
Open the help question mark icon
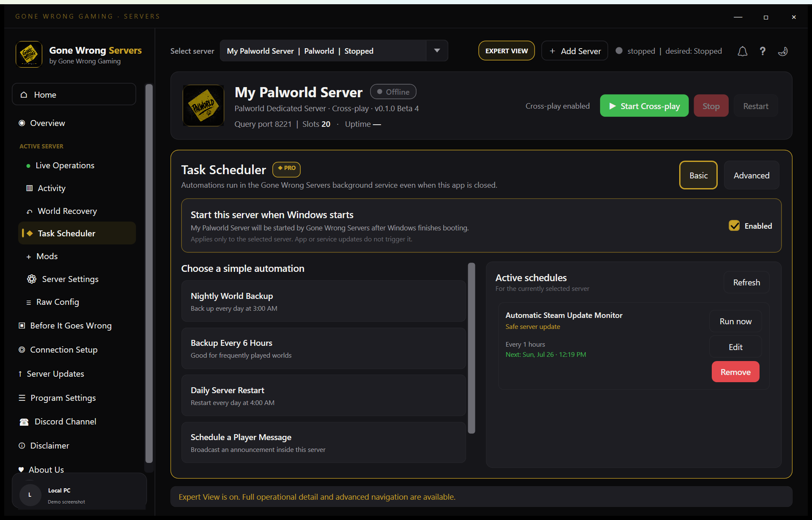(763, 51)
